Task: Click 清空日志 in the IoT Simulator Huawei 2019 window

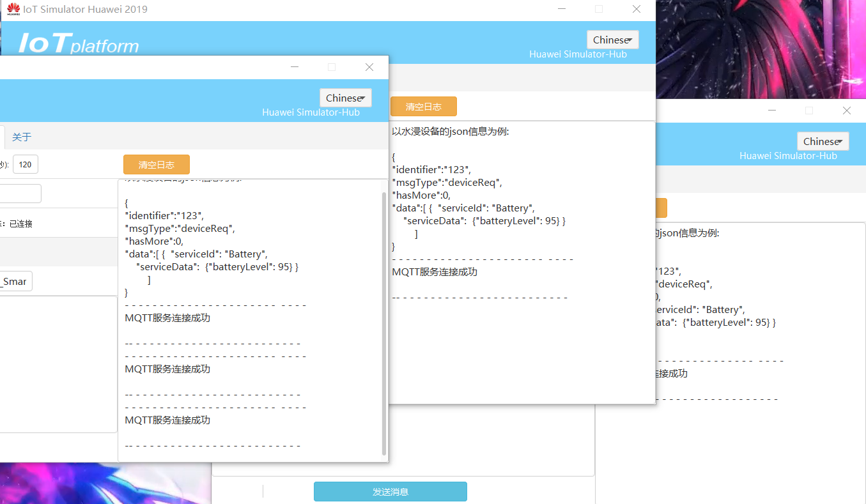Action: point(424,107)
